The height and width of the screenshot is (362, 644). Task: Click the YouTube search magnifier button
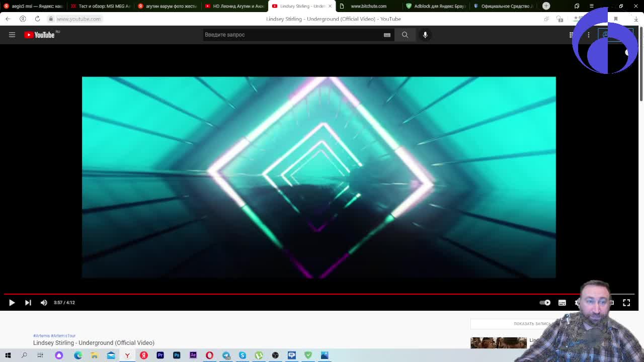point(405,35)
